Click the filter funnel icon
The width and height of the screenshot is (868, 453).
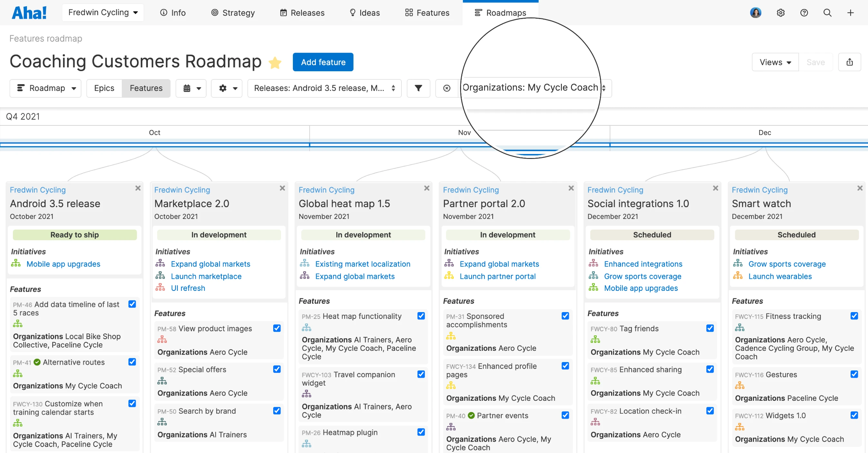pyautogui.click(x=418, y=88)
